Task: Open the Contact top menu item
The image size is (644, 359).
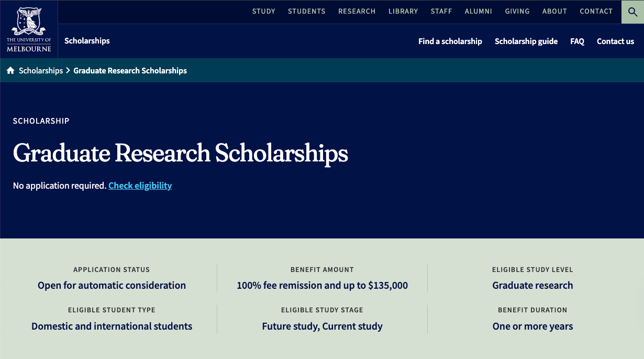Action: (596, 11)
